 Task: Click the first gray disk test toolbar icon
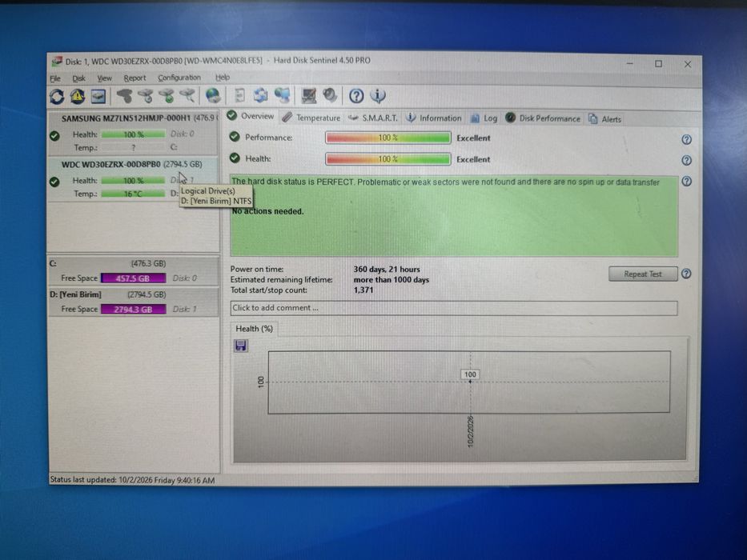point(125,96)
